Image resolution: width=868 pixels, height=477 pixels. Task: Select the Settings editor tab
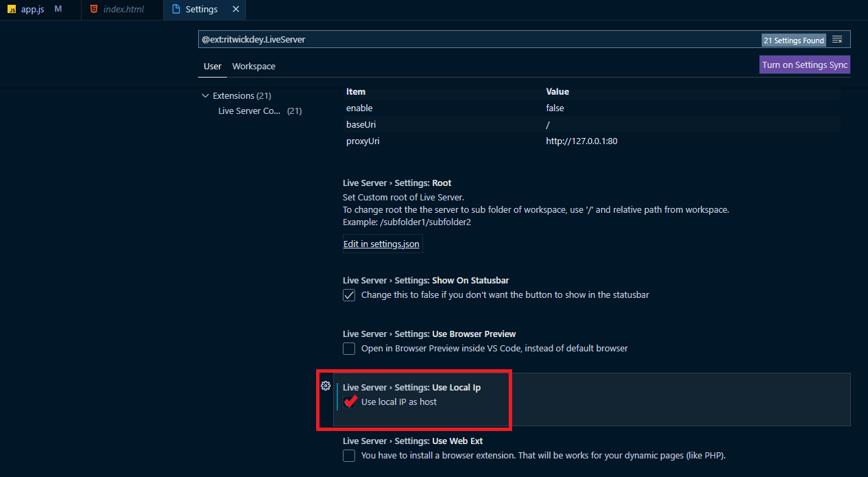click(205, 10)
